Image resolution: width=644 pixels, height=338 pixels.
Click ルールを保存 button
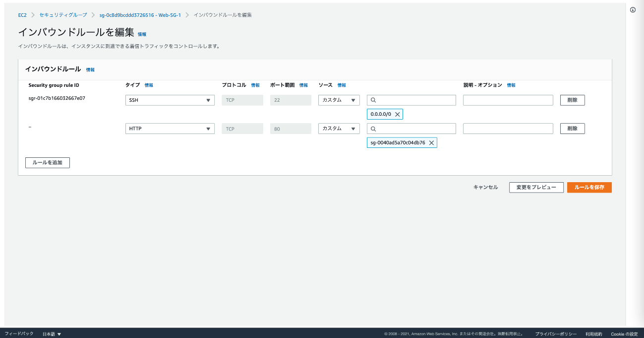click(x=589, y=187)
